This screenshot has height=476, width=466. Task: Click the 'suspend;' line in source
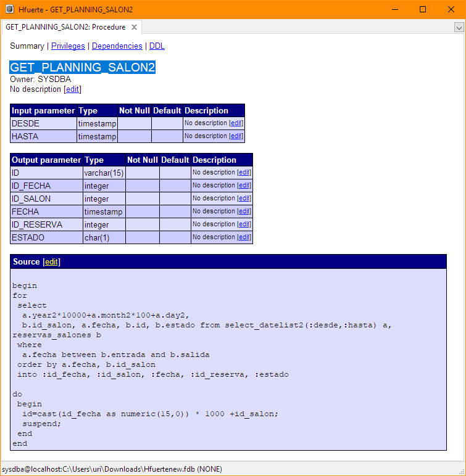pos(41,424)
